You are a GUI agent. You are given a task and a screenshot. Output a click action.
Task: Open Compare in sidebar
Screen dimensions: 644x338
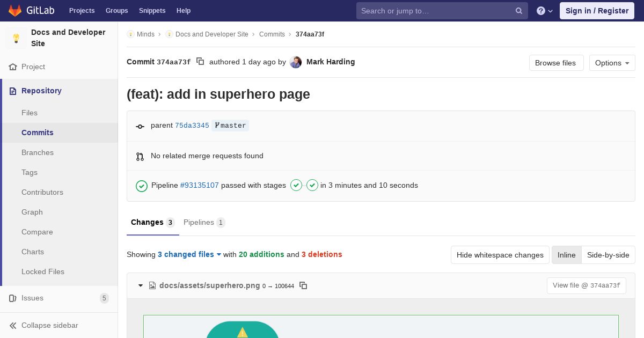click(37, 232)
